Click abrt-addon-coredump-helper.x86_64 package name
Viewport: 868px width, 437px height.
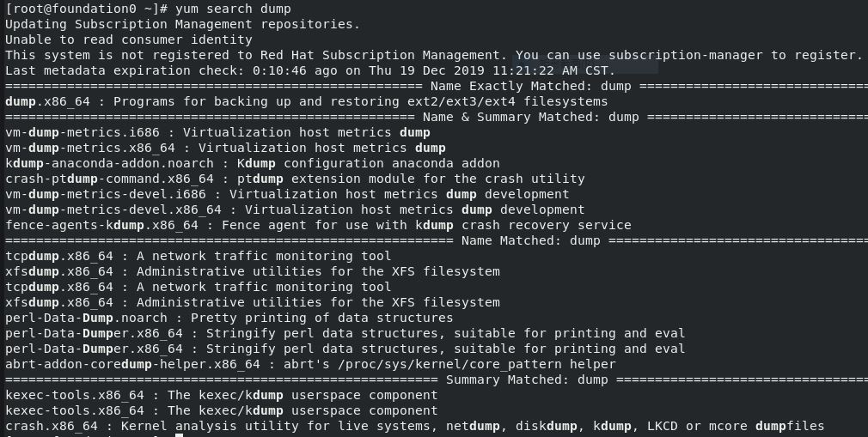coord(132,365)
